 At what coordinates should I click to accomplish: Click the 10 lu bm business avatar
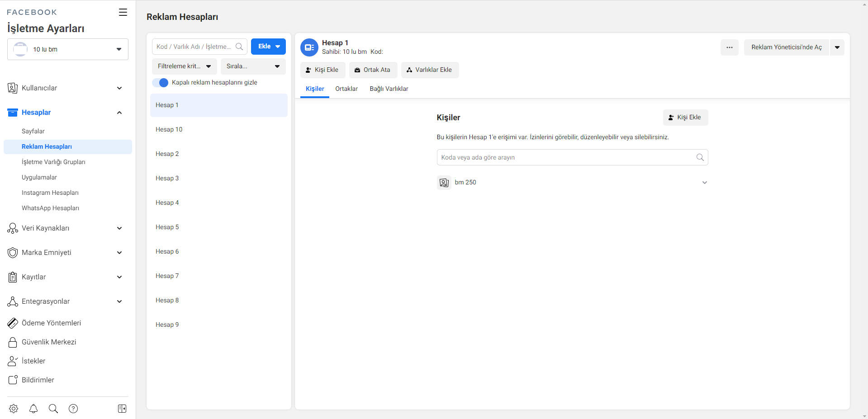pyautogui.click(x=20, y=49)
